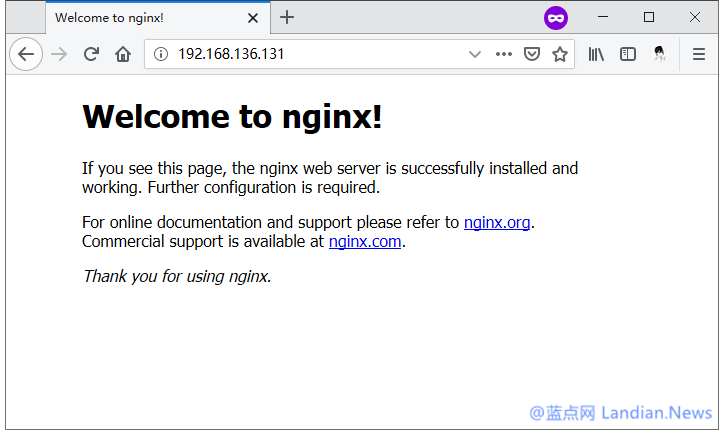Reload the current page
Screen dimensions: 724x435
click(91, 54)
